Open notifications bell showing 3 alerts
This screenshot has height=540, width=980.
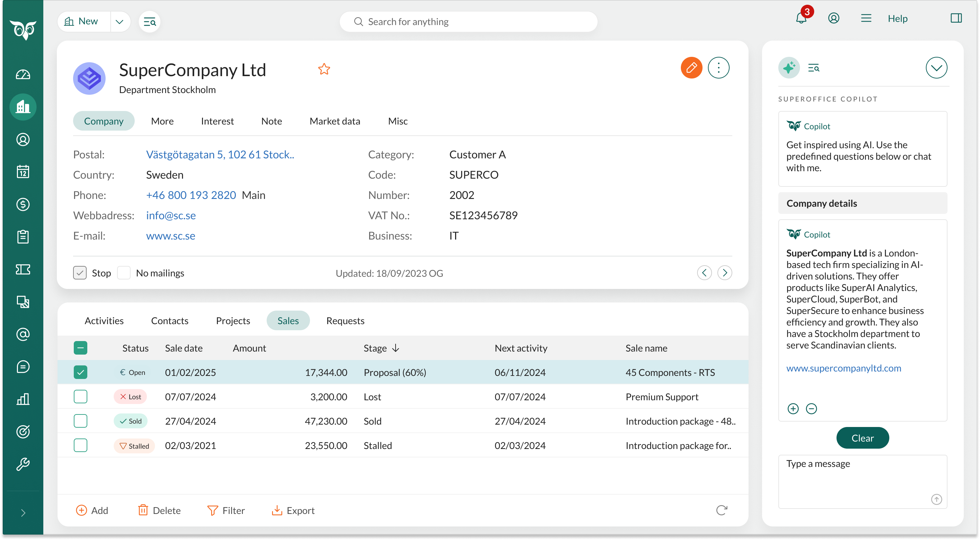coord(801,18)
